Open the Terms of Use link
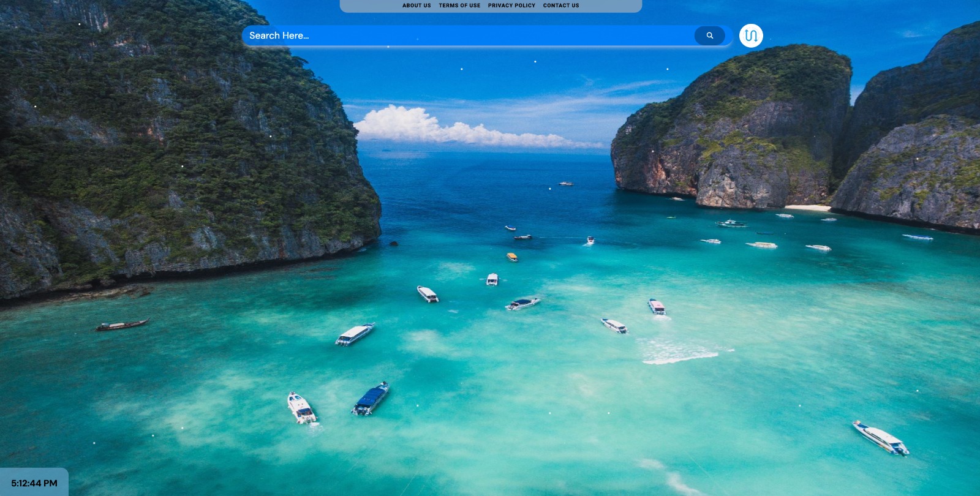The height and width of the screenshot is (496, 980). pyautogui.click(x=459, y=6)
